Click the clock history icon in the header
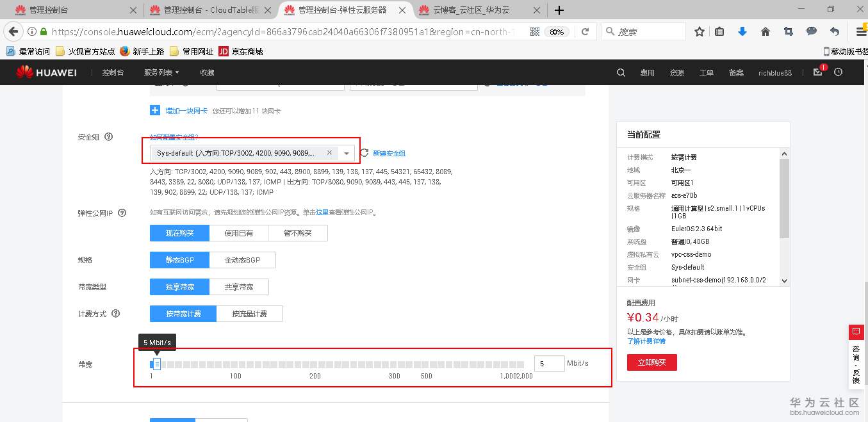Image resolution: width=868 pixels, height=422 pixels. [x=838, y=72]
